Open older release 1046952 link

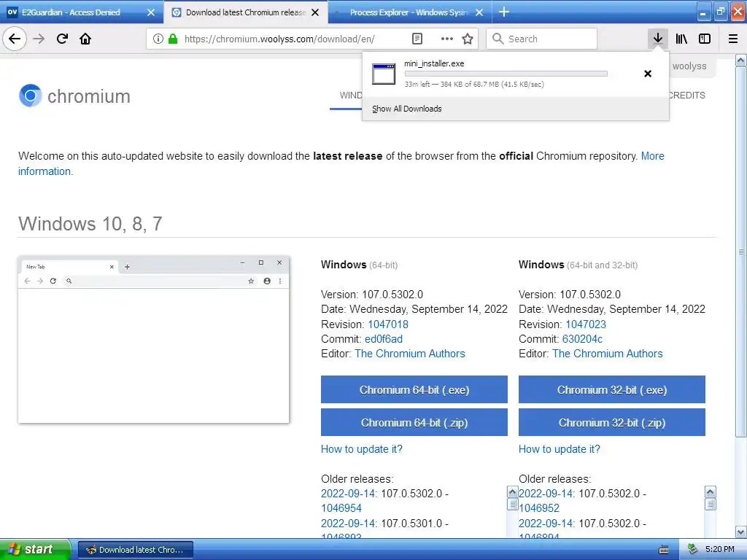pos(539,508)
